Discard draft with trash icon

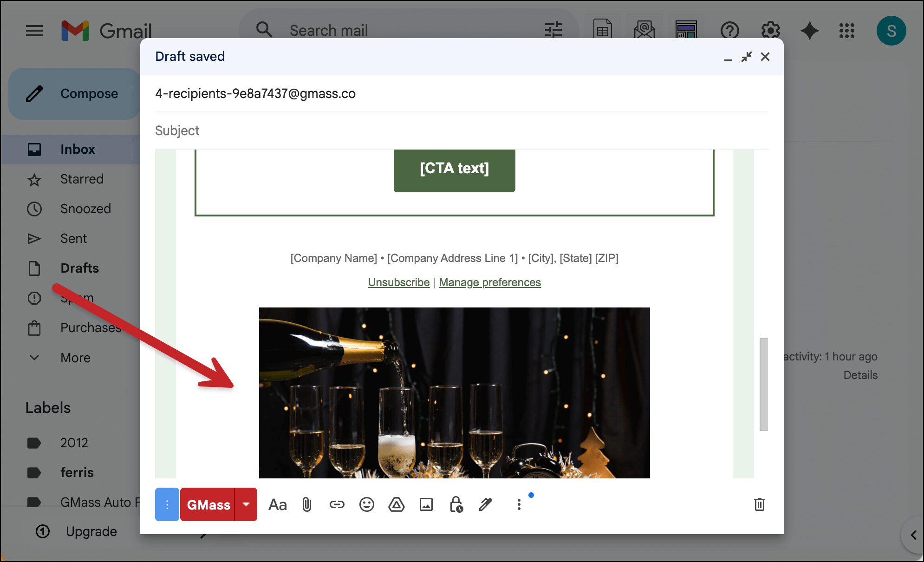click(760, 504)
